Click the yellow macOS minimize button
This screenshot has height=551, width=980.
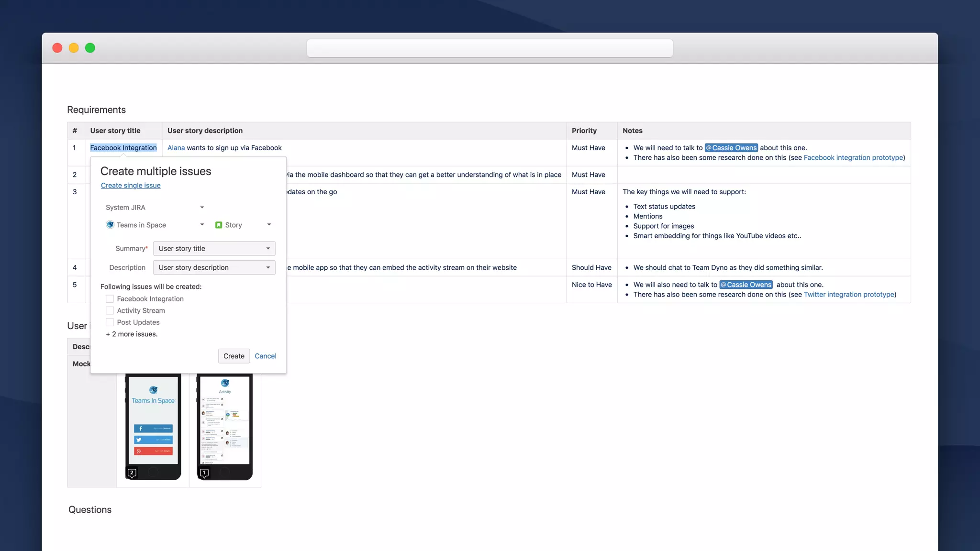[x=74, y=48]
